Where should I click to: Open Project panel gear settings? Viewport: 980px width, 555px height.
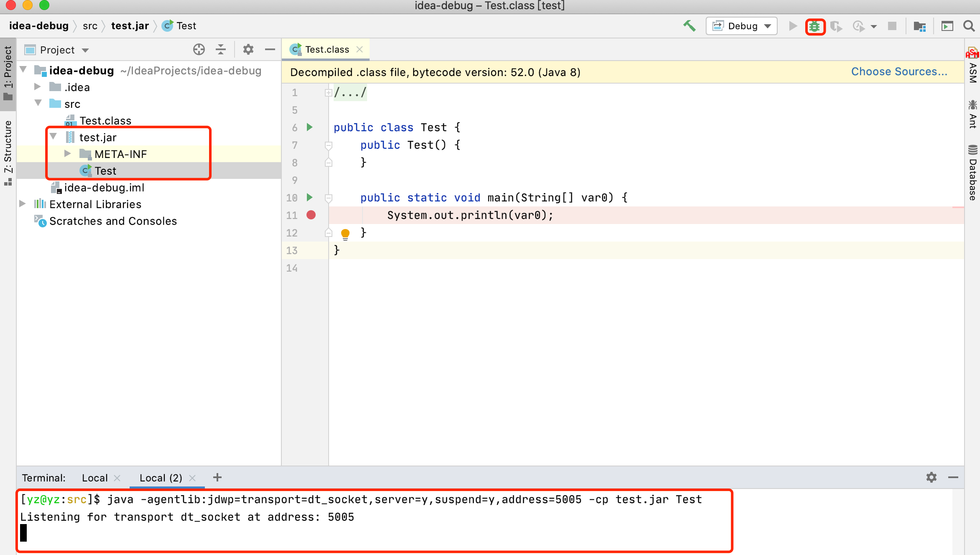pos(248,50)
